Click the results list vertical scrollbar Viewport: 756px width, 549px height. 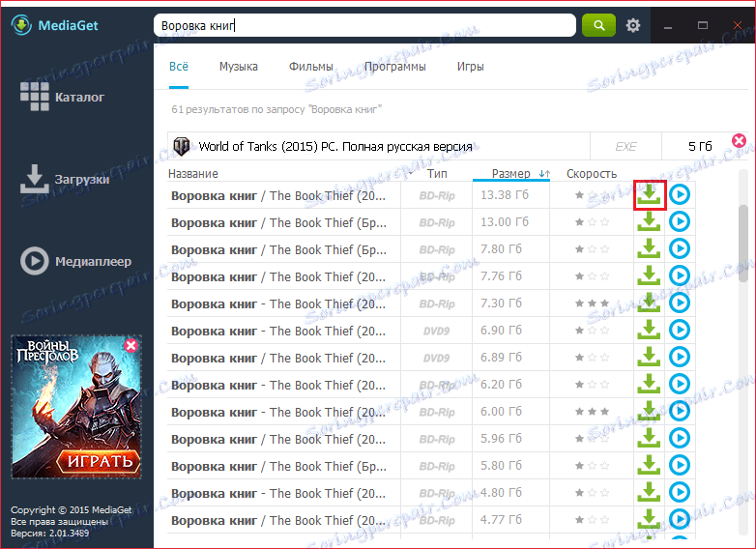pos(743,244)
